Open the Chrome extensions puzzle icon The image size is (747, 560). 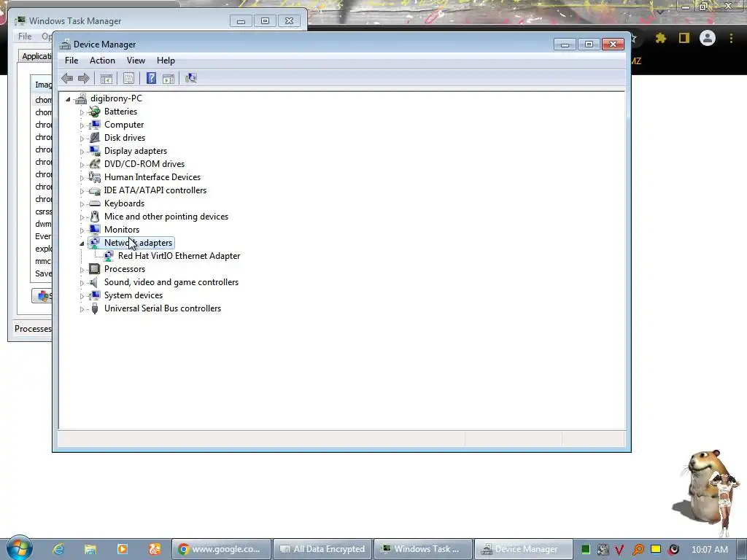click(x=661, y=38)
